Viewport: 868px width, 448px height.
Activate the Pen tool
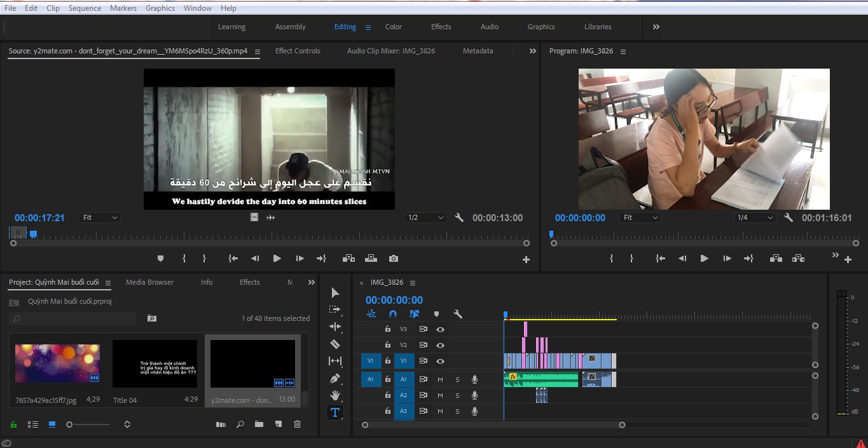coord(335,378)
